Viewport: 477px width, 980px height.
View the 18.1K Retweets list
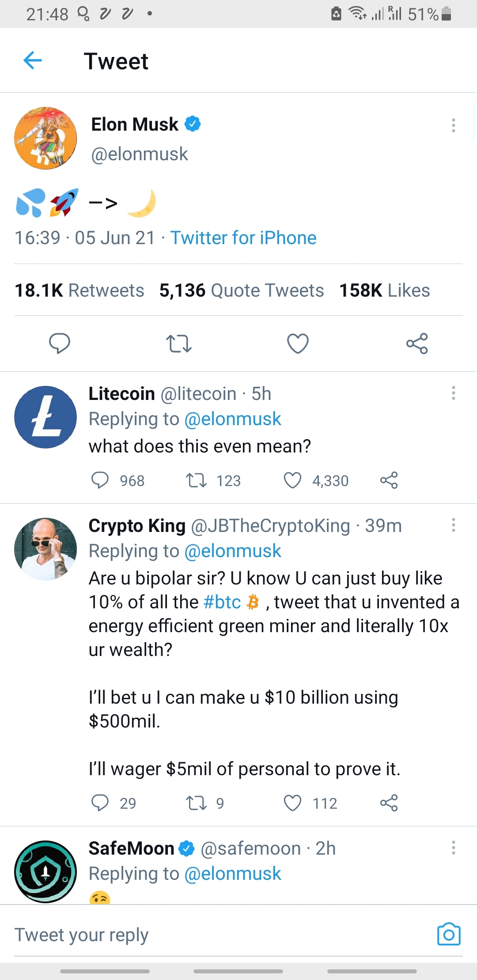coord(79,290)
